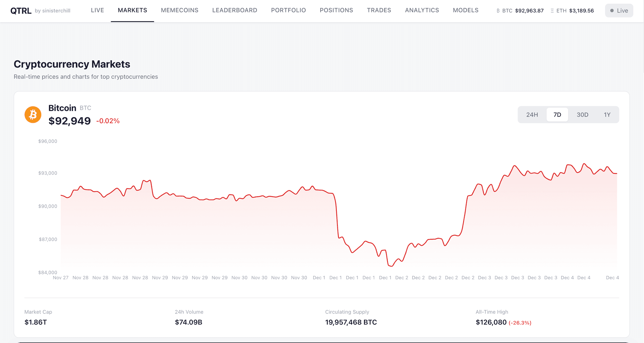Switch to the 1Y chart view
644x343 pixels.
[x=607, y=114]
